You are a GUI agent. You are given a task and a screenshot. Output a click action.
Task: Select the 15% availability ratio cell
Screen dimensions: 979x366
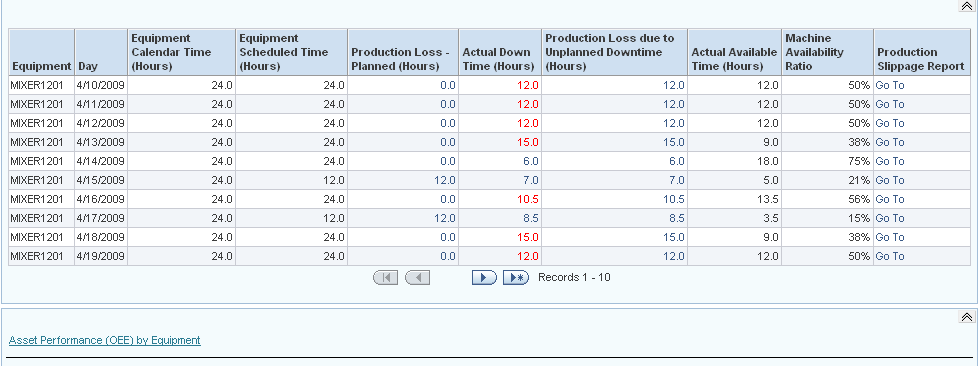coord(827,219)
